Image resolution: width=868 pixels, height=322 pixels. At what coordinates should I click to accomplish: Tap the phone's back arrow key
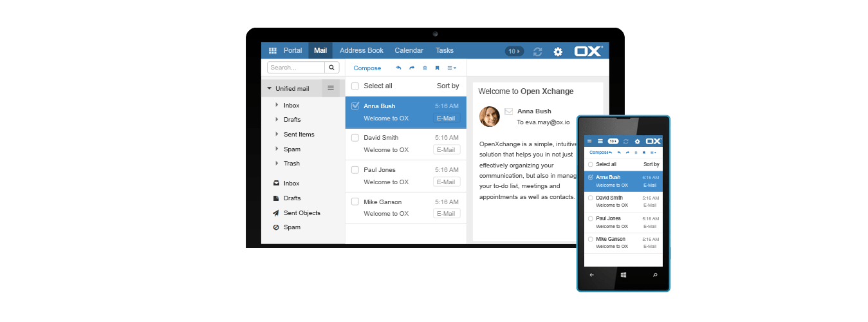592,275
